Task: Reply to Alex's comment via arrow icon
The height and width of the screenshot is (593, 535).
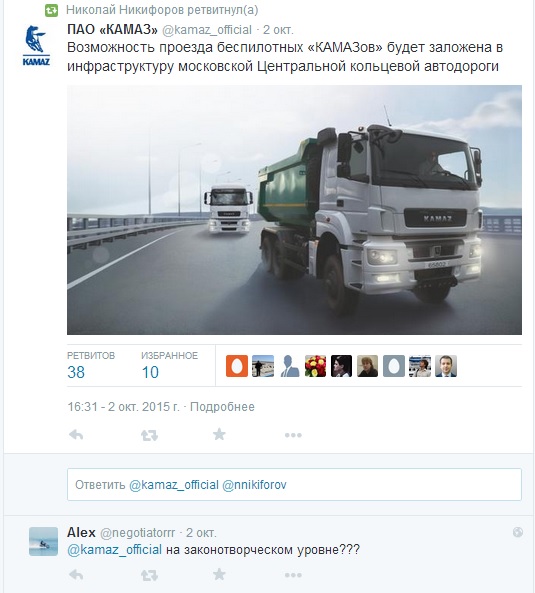Action: tap(76, 575)
